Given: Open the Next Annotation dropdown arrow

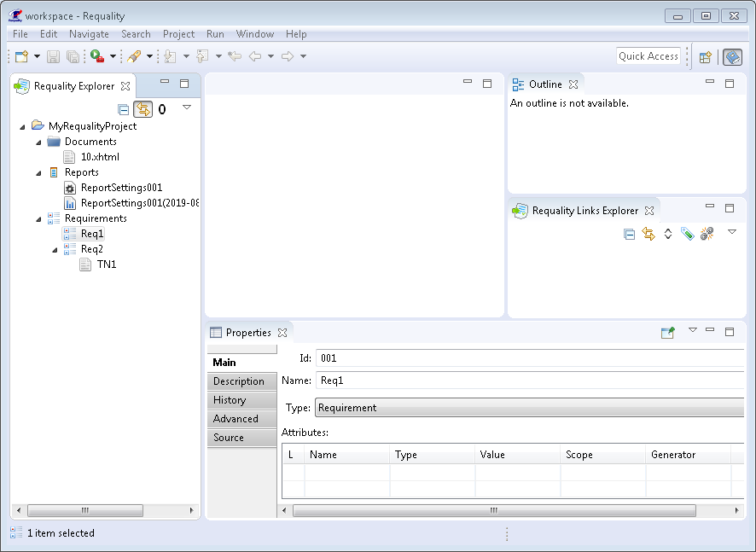Looking at the screenshot, I should (x=186, y=56).
